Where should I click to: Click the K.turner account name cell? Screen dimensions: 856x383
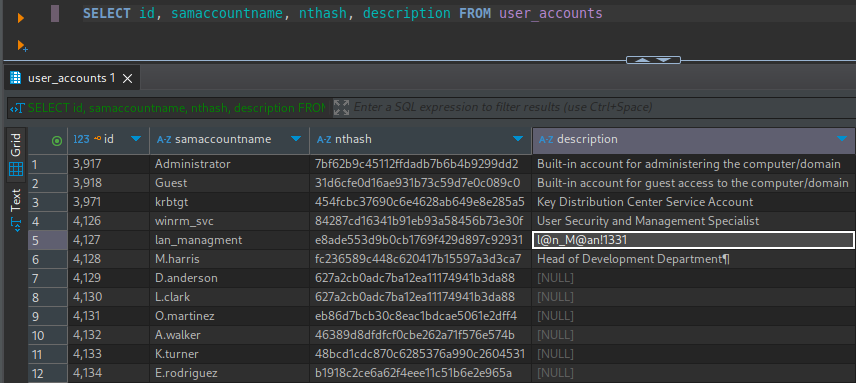click(229, 354)
